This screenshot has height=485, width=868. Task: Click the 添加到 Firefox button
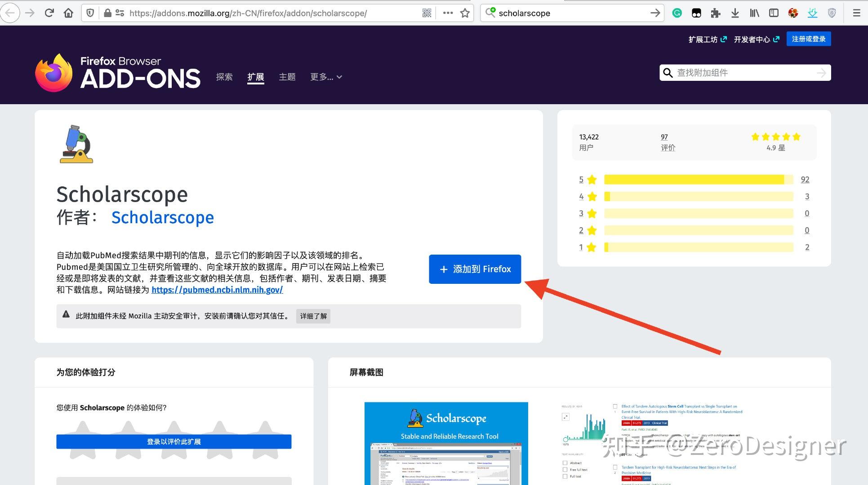point(474,269)
